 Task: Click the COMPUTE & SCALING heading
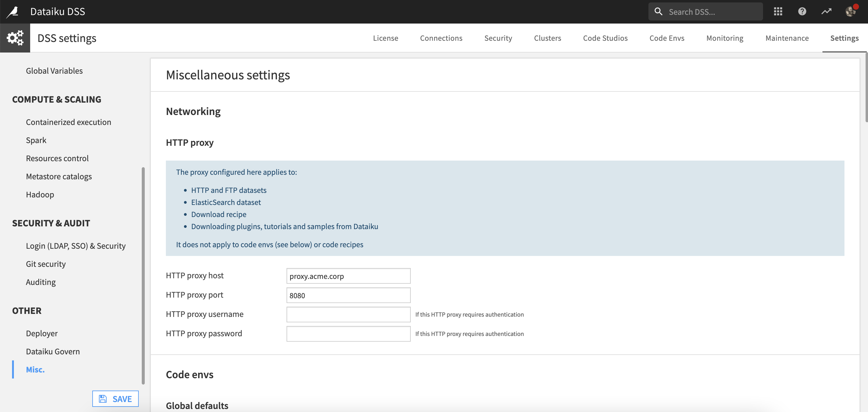click(x=57, y=100)
